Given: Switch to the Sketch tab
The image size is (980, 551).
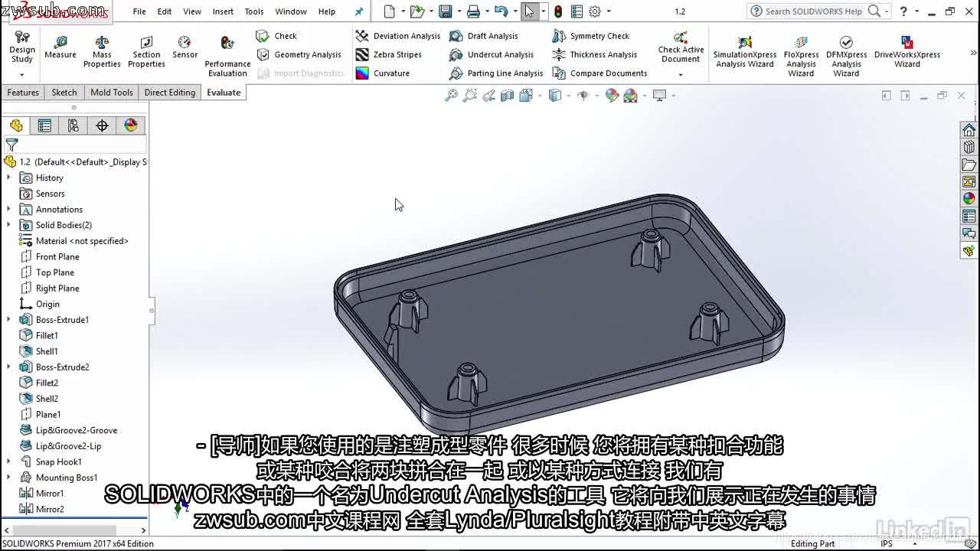Looking at the screenshot, I should 64,93.
